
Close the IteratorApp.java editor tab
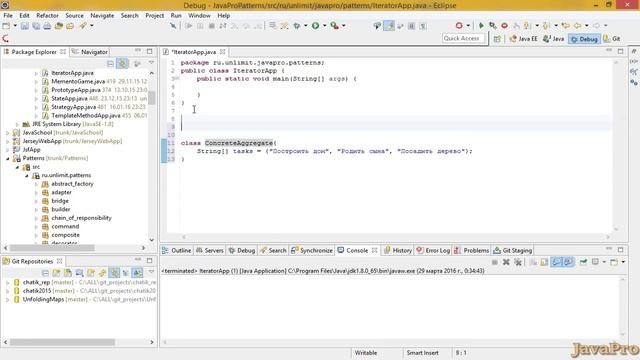click(222, 52)
